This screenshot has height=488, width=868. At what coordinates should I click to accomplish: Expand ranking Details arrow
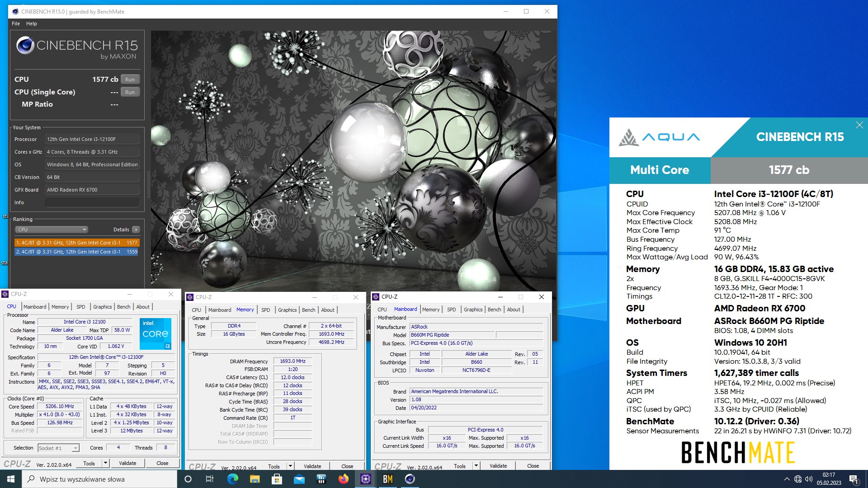(136, 230)
